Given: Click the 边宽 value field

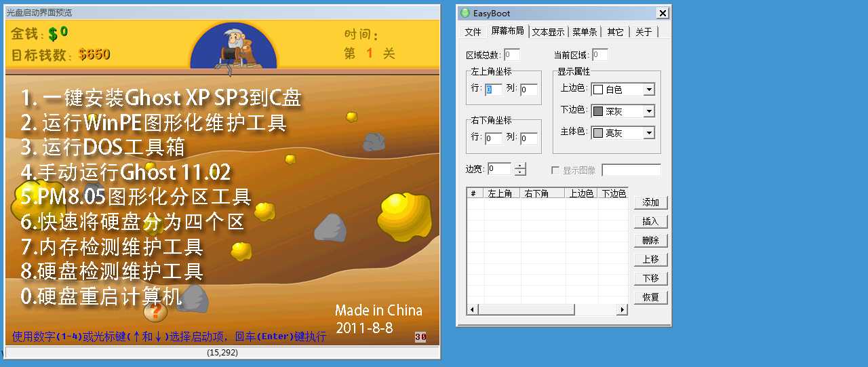Looking at the screenshot, I should click(500, 169).
